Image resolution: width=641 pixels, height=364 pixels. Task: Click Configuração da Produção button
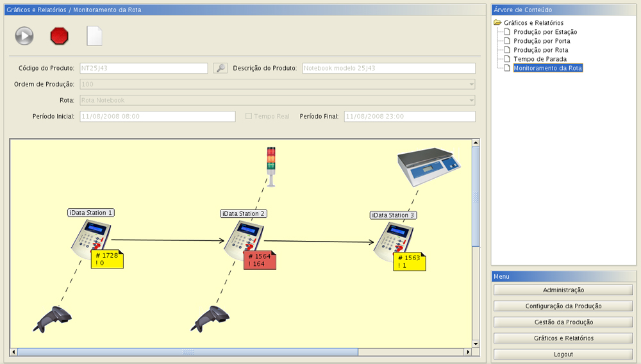click(563, 306)
